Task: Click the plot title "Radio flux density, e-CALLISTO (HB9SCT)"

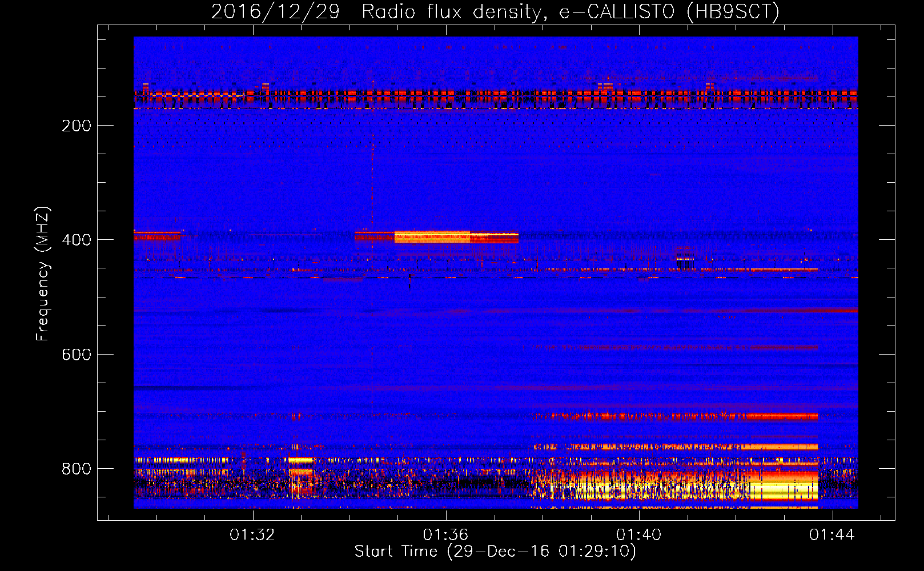Action: [x=571, y=11]
